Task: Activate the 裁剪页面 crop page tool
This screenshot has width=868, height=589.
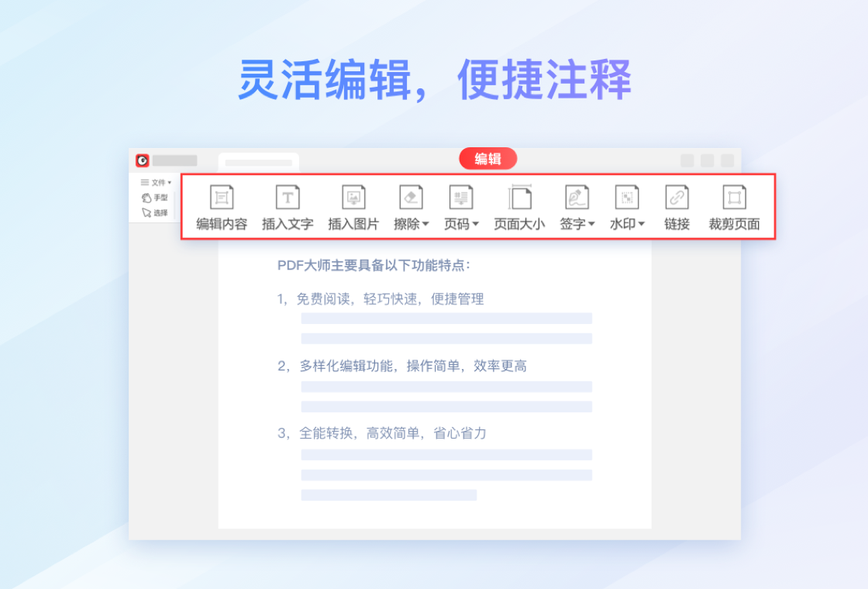Action: 734,208
